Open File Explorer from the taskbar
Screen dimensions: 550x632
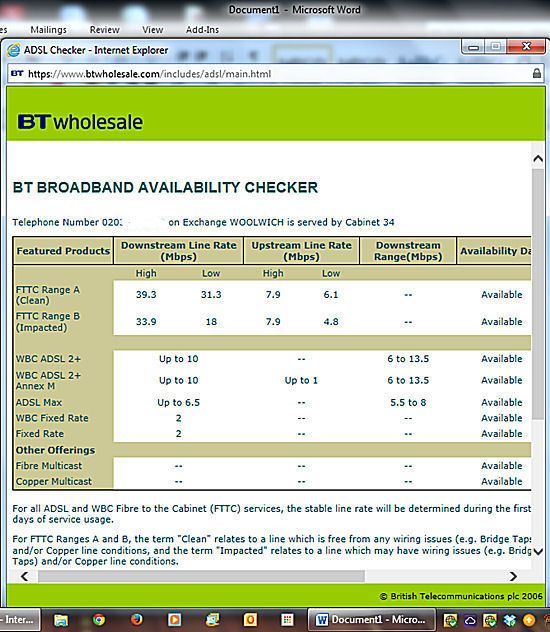(x=61, y=620)
